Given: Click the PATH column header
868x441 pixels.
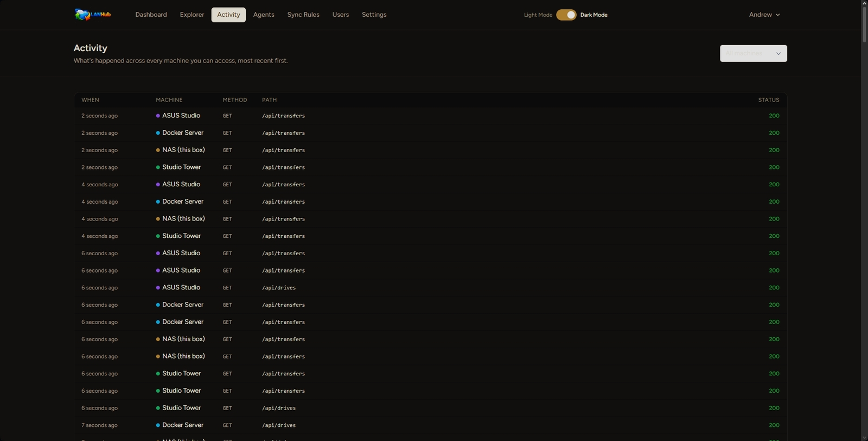Looking at the screenshot, I should pos(269,100).
